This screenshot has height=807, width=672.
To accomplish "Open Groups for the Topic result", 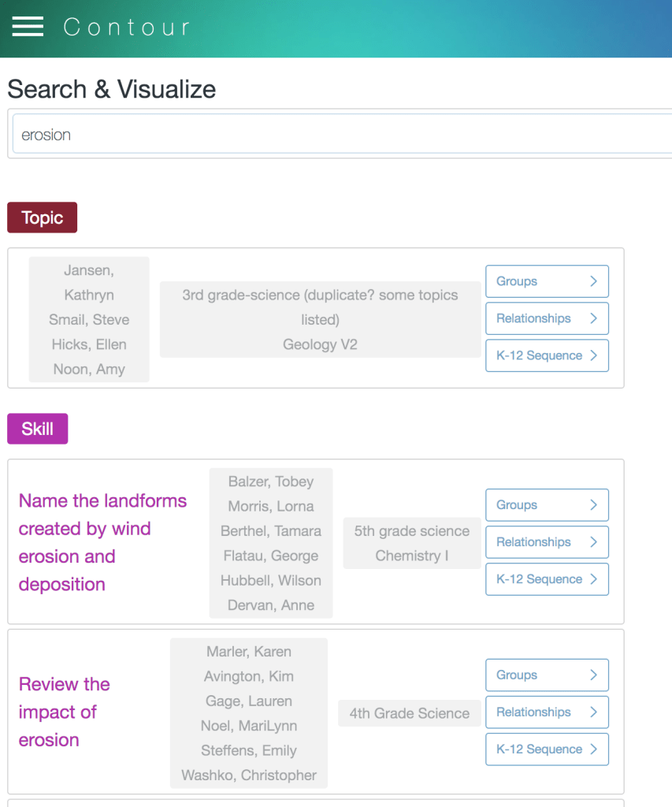I will (547, 281).
